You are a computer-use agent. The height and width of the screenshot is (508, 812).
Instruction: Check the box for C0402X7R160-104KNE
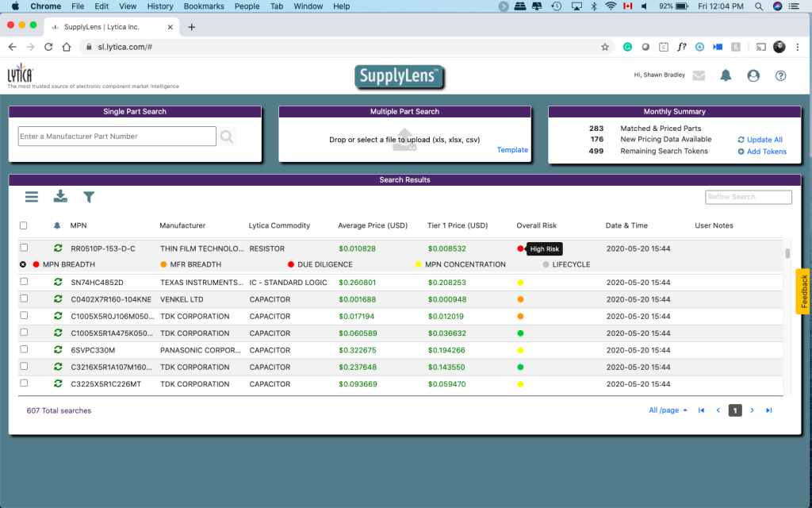coord(24,298)
